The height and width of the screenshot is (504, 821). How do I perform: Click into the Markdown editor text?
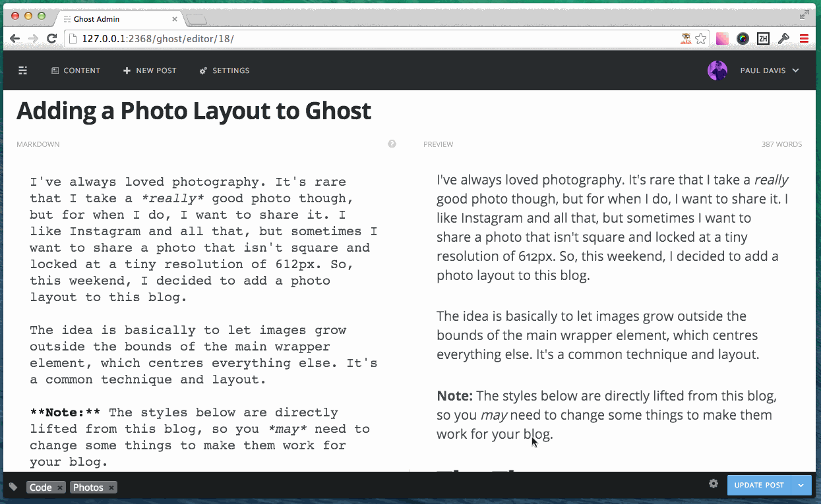point(204,322)
